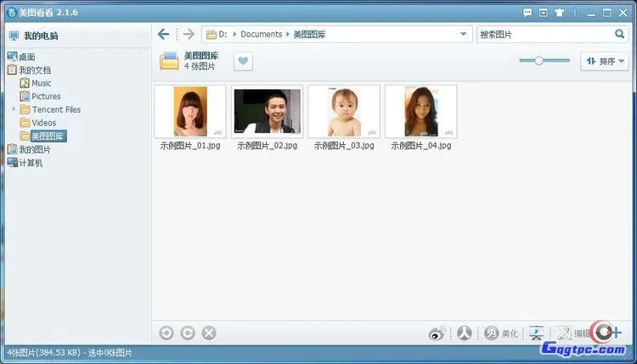This screenshot has height=364, width=637.
Task: Click the search magnifier icon
Action: [619, 35]
